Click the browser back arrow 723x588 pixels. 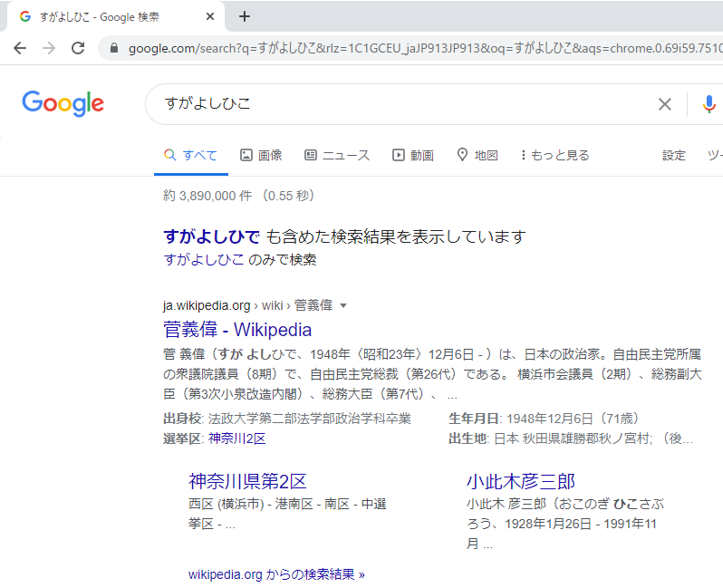(x=20, y=48)
